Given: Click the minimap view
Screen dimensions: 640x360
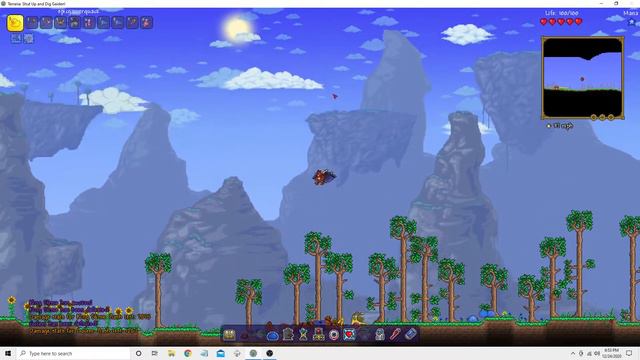Looking at the screenshot, I should (582, 78).
